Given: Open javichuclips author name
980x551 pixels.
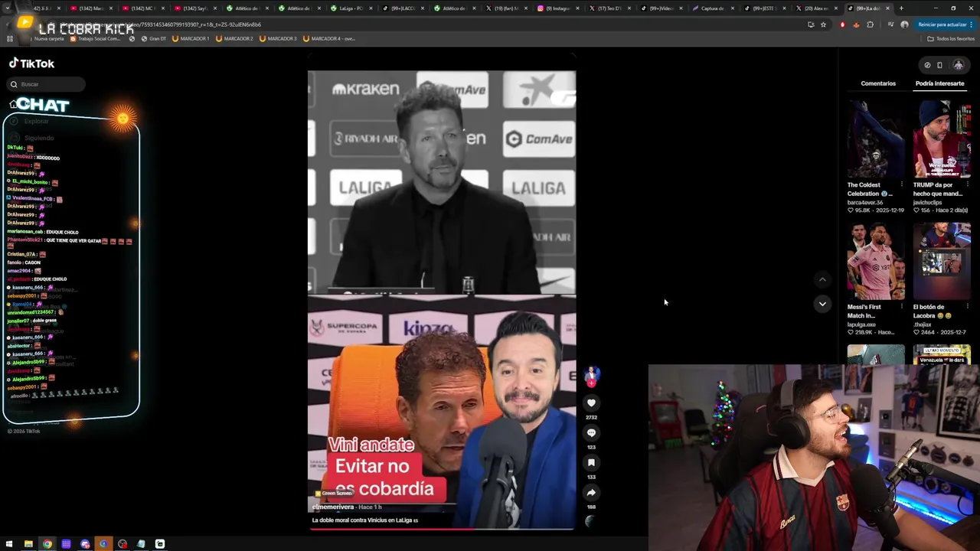Looking at the screenshot, I should [x=930, y=202].
